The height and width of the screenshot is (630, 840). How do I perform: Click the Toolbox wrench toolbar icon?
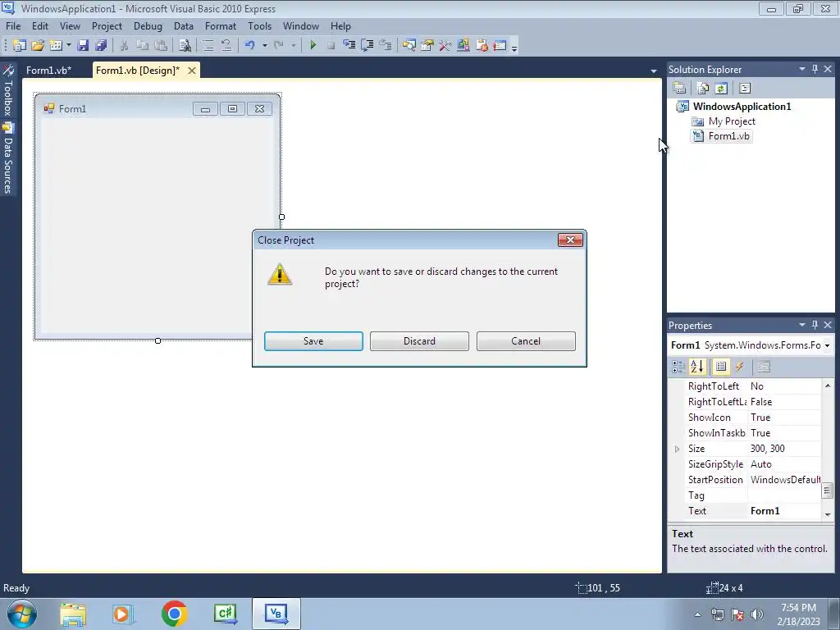point(445,46)
